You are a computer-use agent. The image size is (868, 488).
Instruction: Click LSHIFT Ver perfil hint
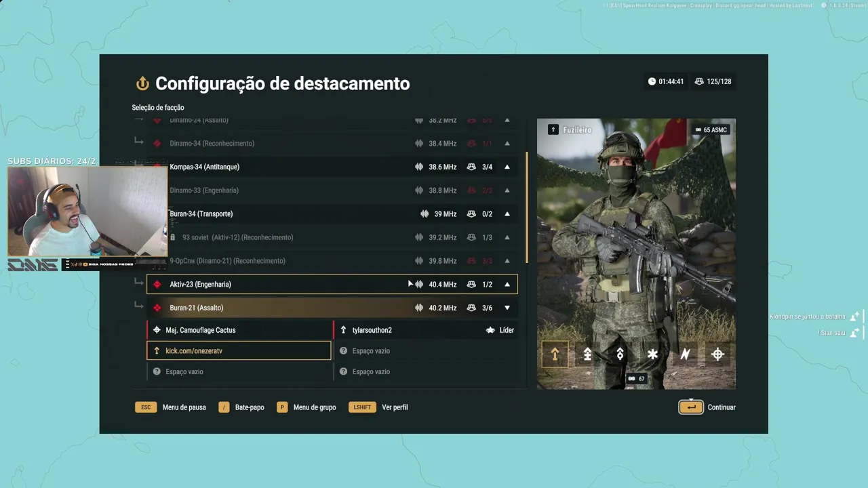coord(378,407)
